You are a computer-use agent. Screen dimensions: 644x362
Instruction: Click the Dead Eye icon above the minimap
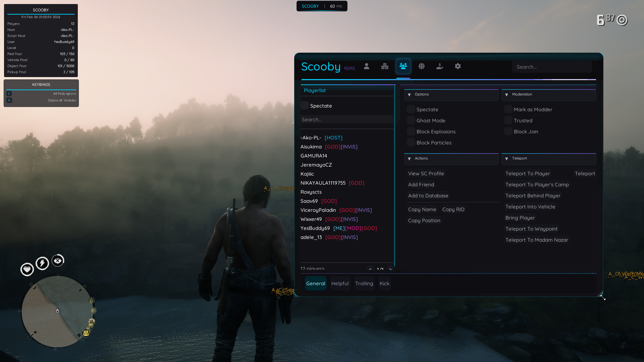pyautogui.click(x=58, y=260)
